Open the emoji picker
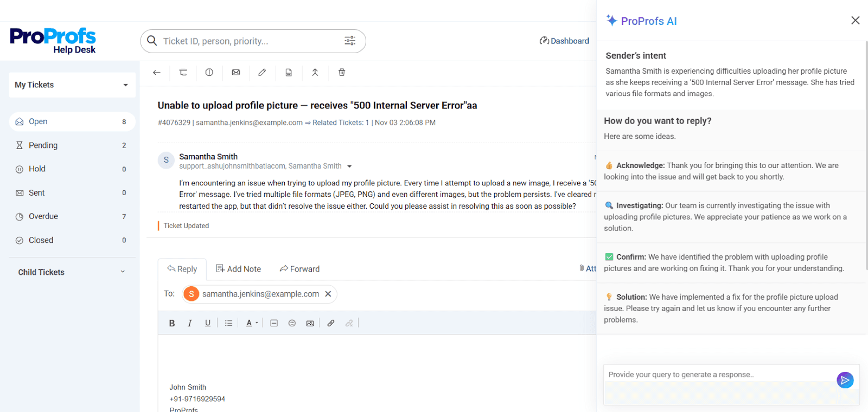868x412 pixels. (292, 323)
